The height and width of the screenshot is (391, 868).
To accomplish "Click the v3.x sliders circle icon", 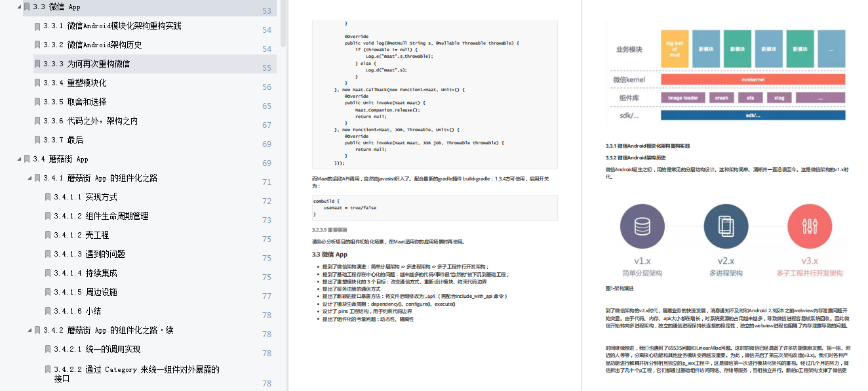I will click(x=810, y=228).
